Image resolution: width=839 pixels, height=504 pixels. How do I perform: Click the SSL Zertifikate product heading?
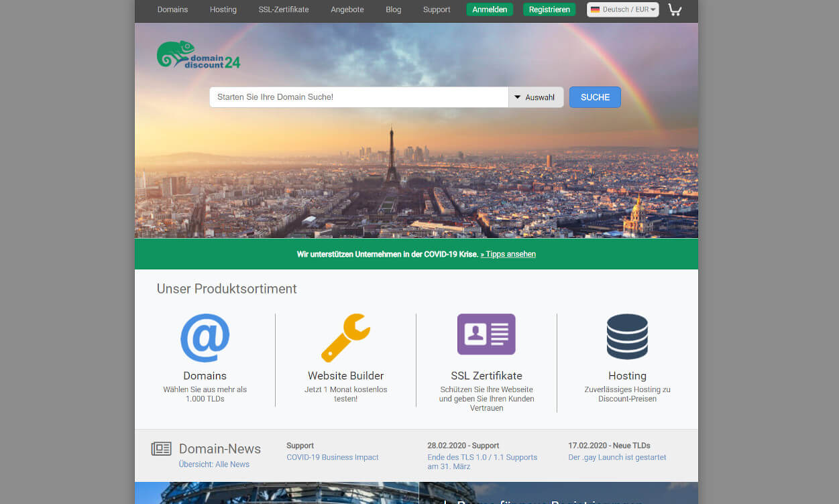click(x=486, y=376)
